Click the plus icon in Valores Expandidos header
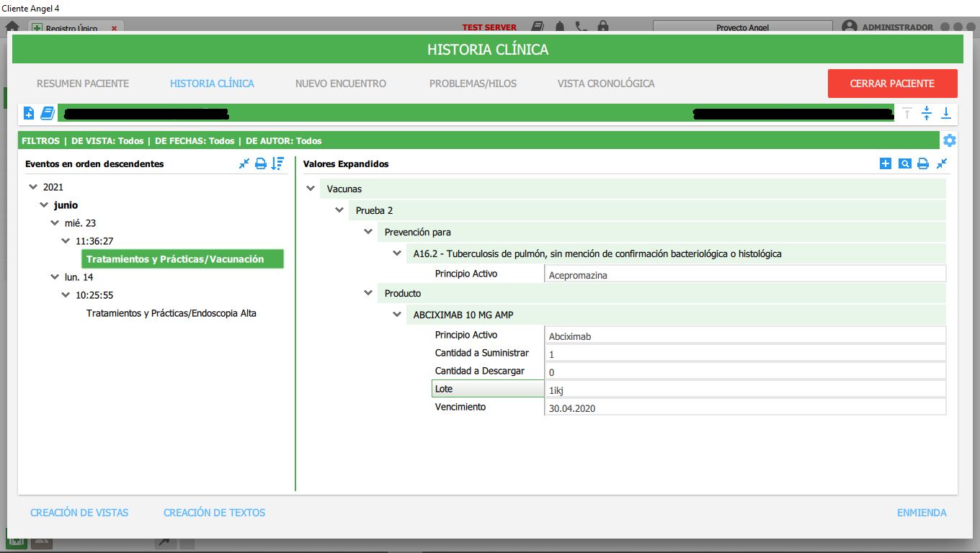The image size is (980, 553). click(x=886, y=163)
